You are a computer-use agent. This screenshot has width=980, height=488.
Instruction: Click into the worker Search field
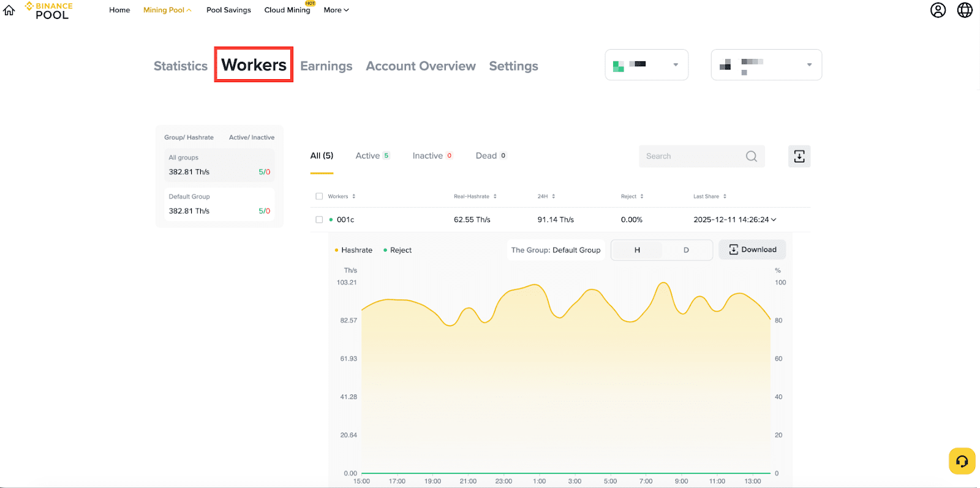pos(692,156)
